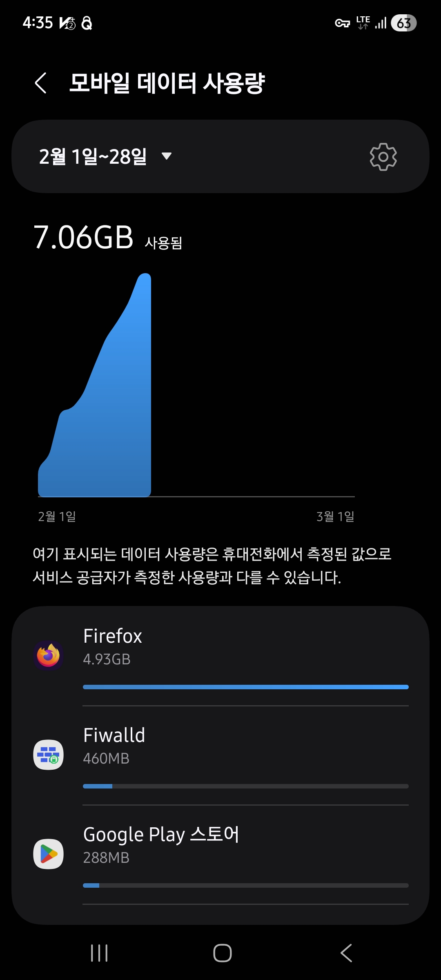Tap the battery level indicator showing 63
Image resolution: width=441 pixels, height=980 pixels.
click(403, 23)
